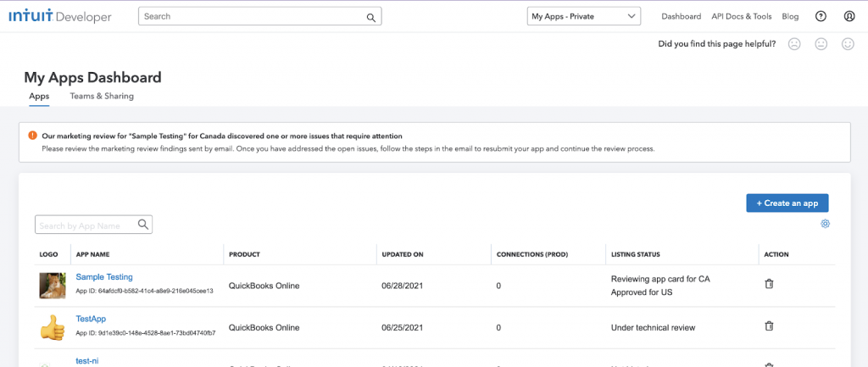Screen dimensions: 868x367
Task: Click Did you find this page helpful text
Action: point(717,44)
